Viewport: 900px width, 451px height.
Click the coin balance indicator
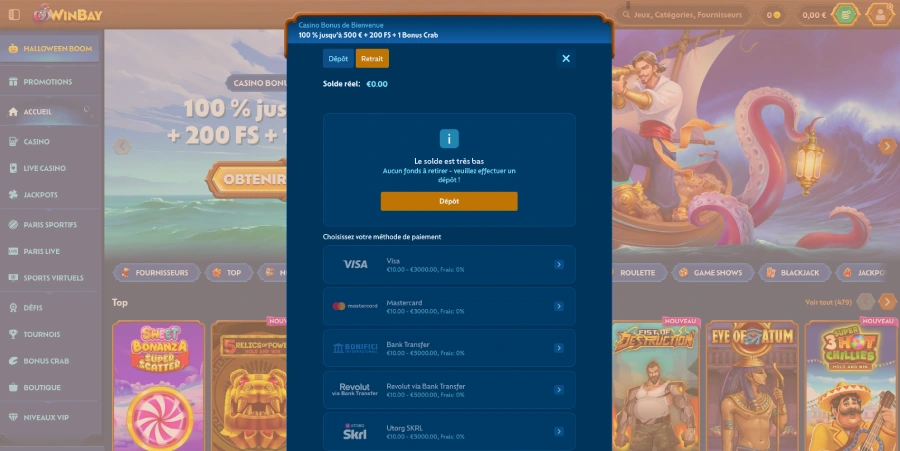click(773, 15)
